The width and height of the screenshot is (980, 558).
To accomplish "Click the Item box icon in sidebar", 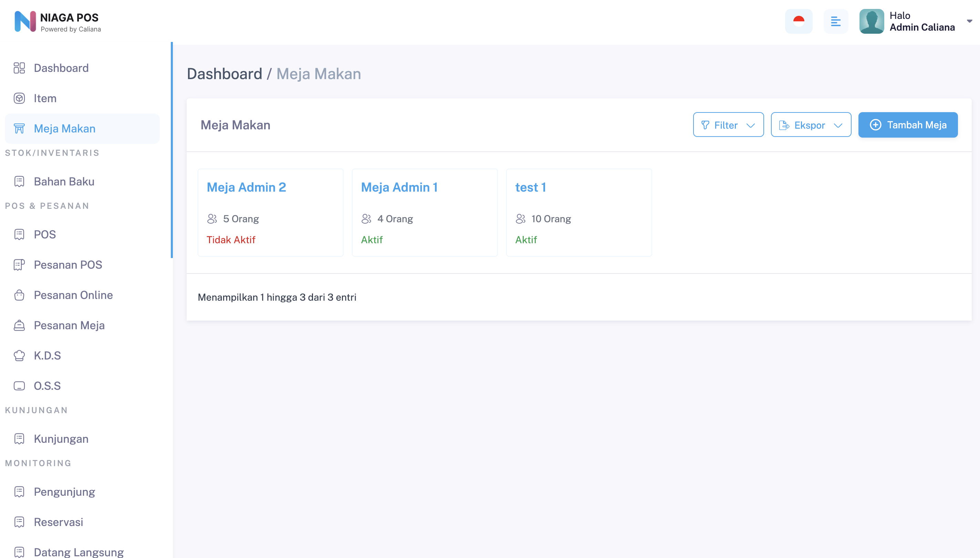I will pos(19,98).
